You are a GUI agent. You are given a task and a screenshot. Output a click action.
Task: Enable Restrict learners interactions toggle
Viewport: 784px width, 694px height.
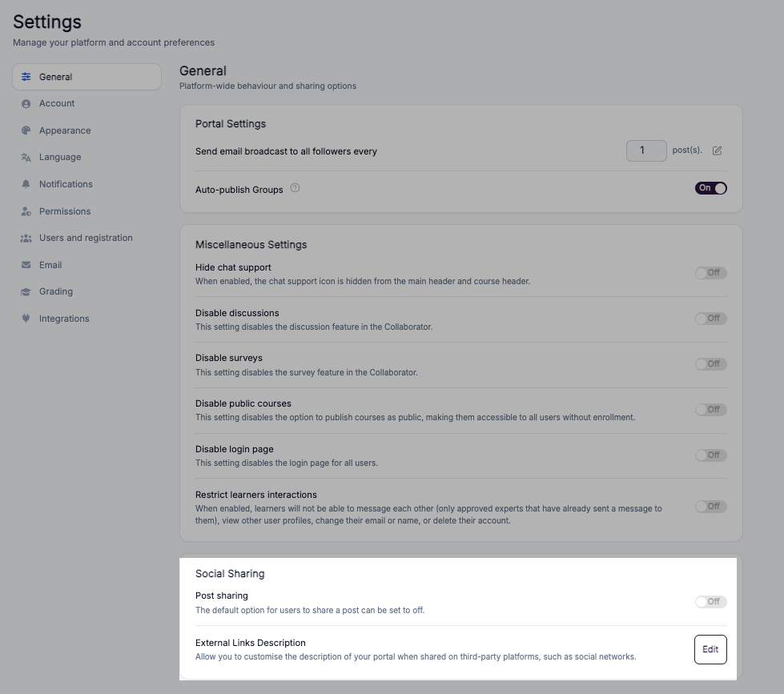pyautogui.click(x=710, y=507)
